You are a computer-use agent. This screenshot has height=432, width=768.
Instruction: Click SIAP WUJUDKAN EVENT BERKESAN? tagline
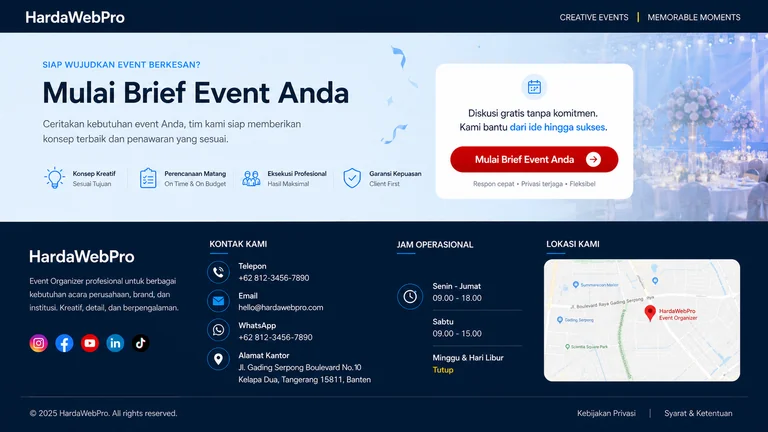click(121, 65)
